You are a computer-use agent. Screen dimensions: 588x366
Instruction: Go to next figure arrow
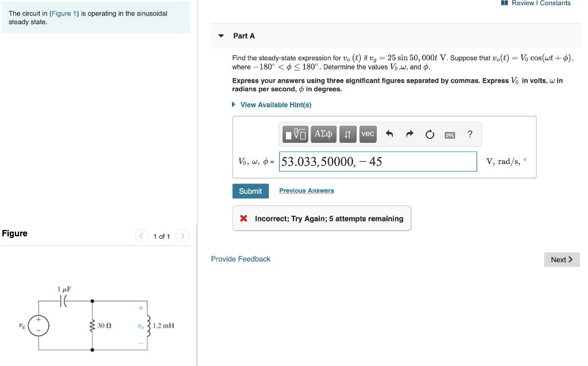[x=183, y=236]
